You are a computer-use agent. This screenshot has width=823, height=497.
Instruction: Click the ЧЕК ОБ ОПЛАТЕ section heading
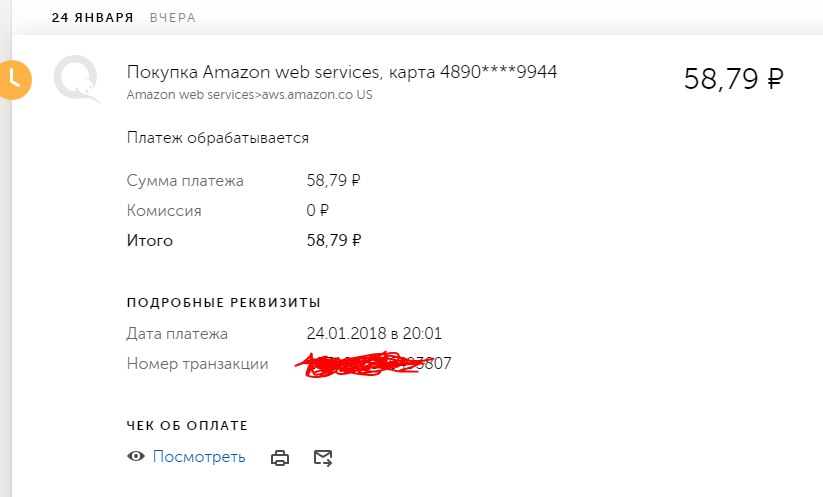tap(187, 426)
